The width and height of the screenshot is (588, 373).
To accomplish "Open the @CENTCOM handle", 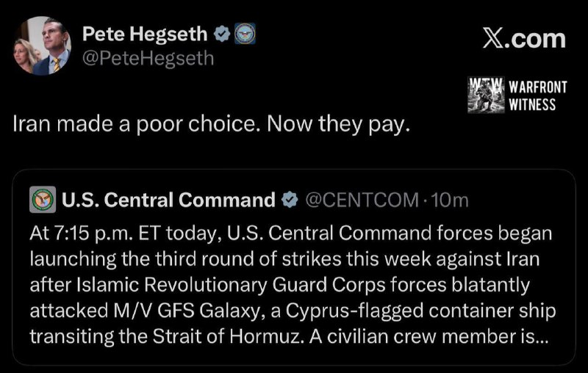I will pos(362,200).
